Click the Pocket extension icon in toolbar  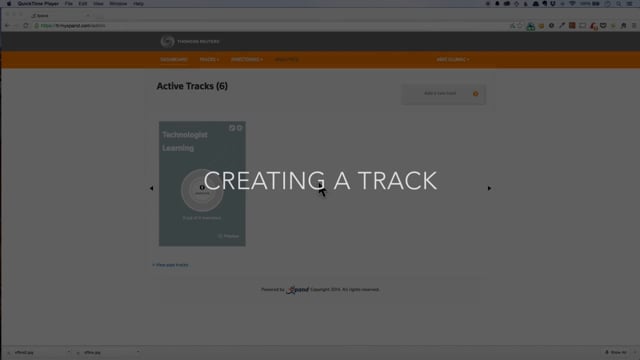click(603, 26)
